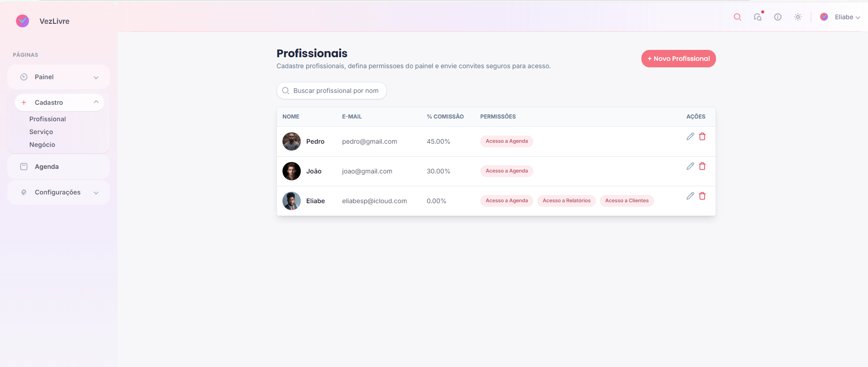
Task: Edit Pedro's record with pencil icon
Action: (690, 136)
